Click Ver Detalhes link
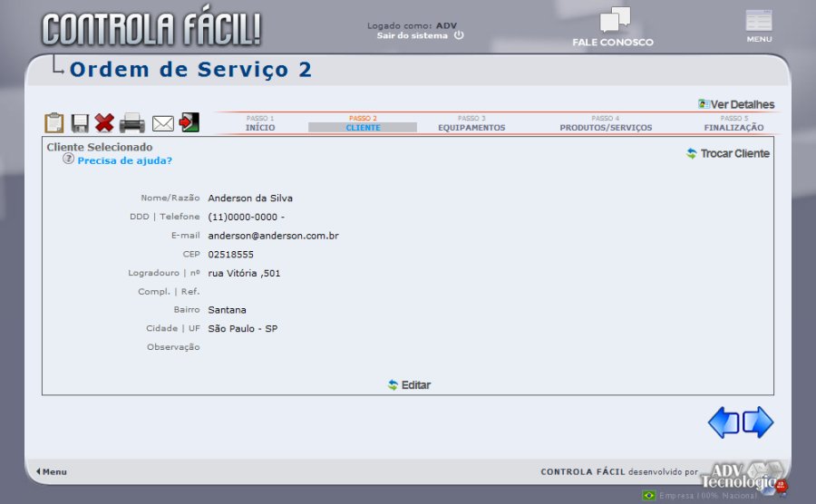Screen dimensions: 816x504 click(x=736, y=104)
